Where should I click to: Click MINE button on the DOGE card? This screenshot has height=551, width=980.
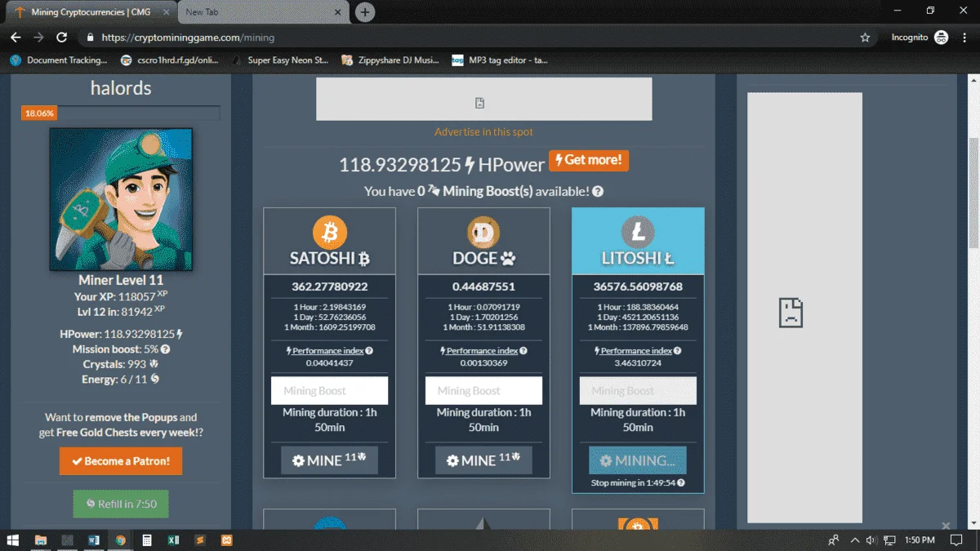[x=483, y=460]
